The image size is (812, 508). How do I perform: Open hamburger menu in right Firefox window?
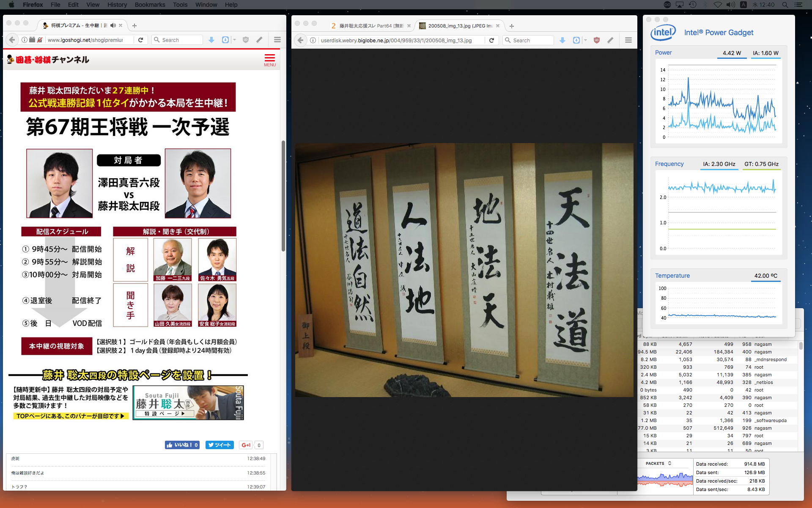point(628,40)
